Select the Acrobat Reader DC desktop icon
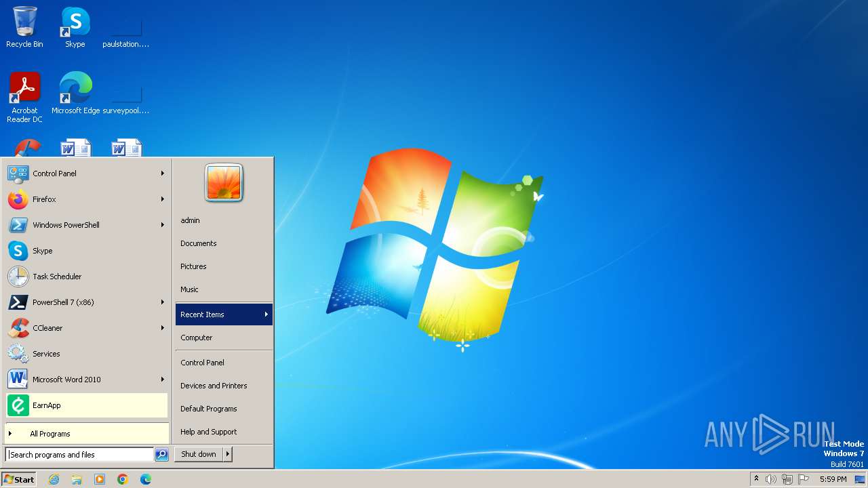868x488 pixels. click(x=24, y=98)
